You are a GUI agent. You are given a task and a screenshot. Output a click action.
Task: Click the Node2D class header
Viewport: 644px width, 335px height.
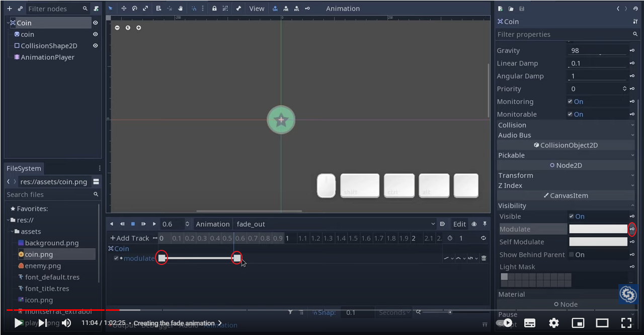566,165
